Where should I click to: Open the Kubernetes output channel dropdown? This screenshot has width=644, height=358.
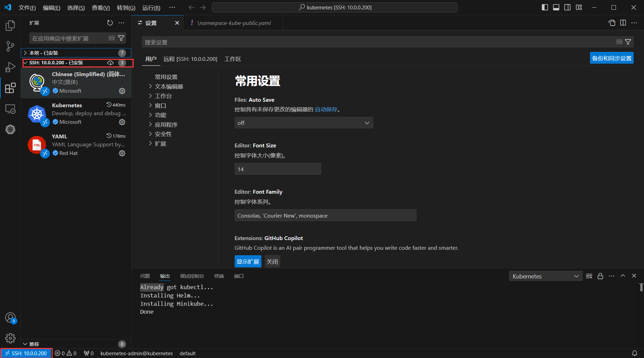pos(546,276)
